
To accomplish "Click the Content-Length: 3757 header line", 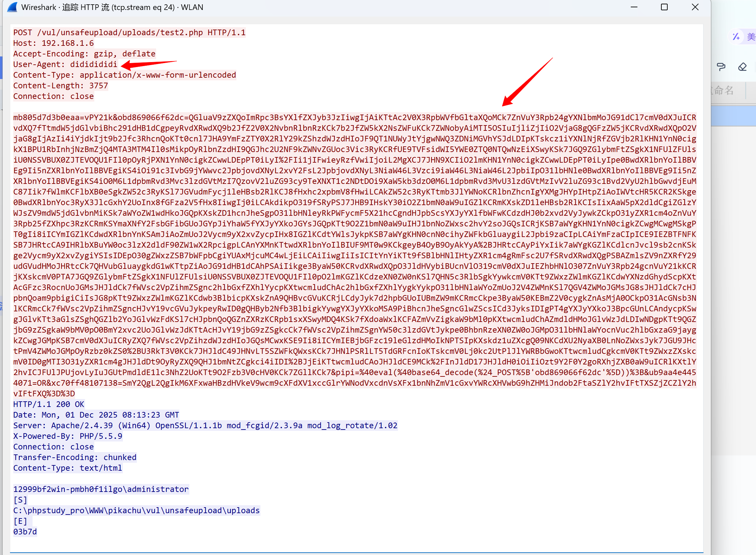I will (60, 86).
